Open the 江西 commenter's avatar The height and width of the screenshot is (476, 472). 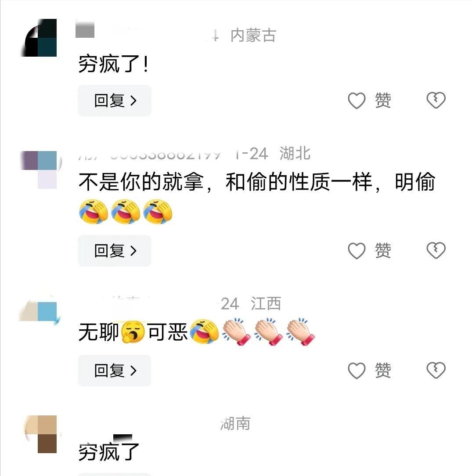tap(39, 311)
